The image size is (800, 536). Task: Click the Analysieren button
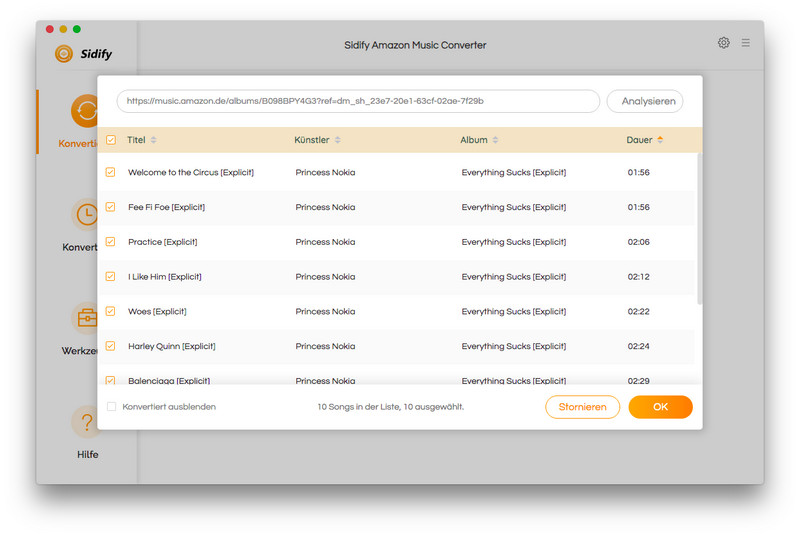pos(645,101)
